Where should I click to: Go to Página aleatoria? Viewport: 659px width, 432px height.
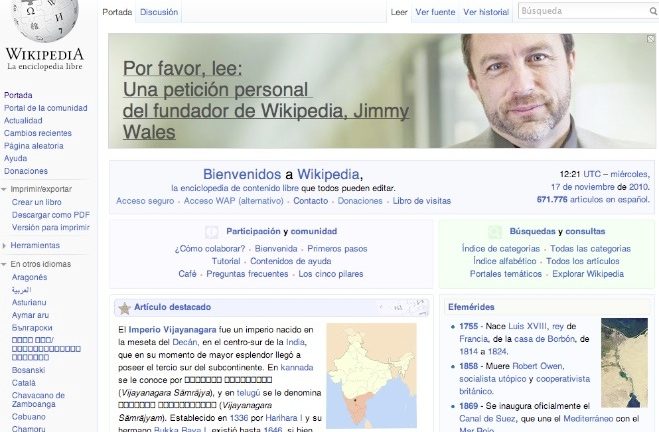pos(34,146)
